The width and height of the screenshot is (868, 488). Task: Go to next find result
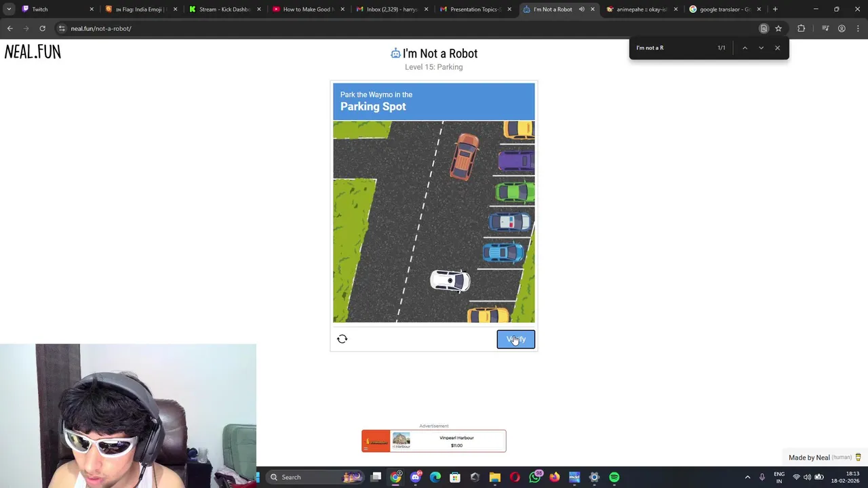point(761,48)
